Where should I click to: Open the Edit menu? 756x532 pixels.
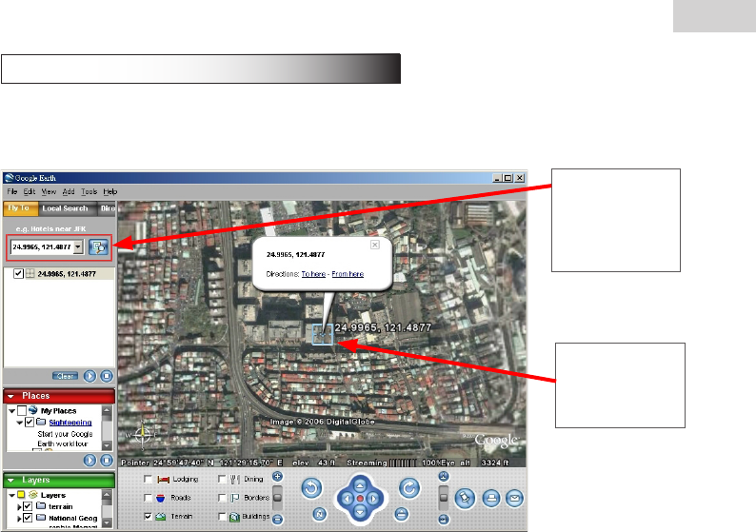pos(30,191)
